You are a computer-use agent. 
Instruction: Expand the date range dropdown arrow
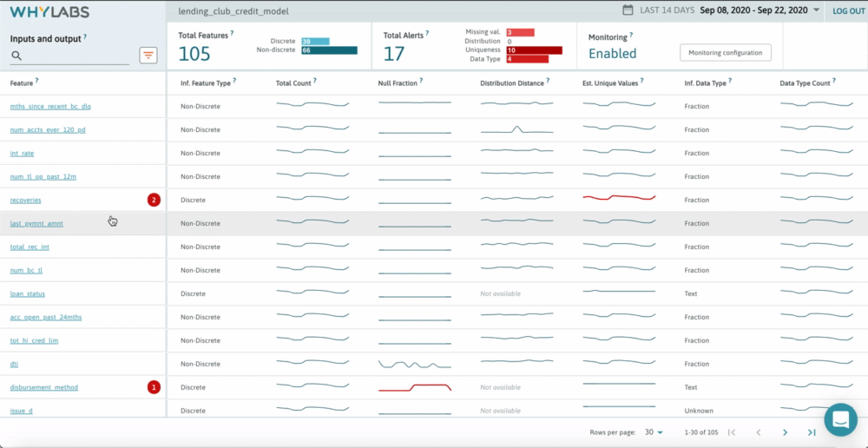click(x=816, y=10)
